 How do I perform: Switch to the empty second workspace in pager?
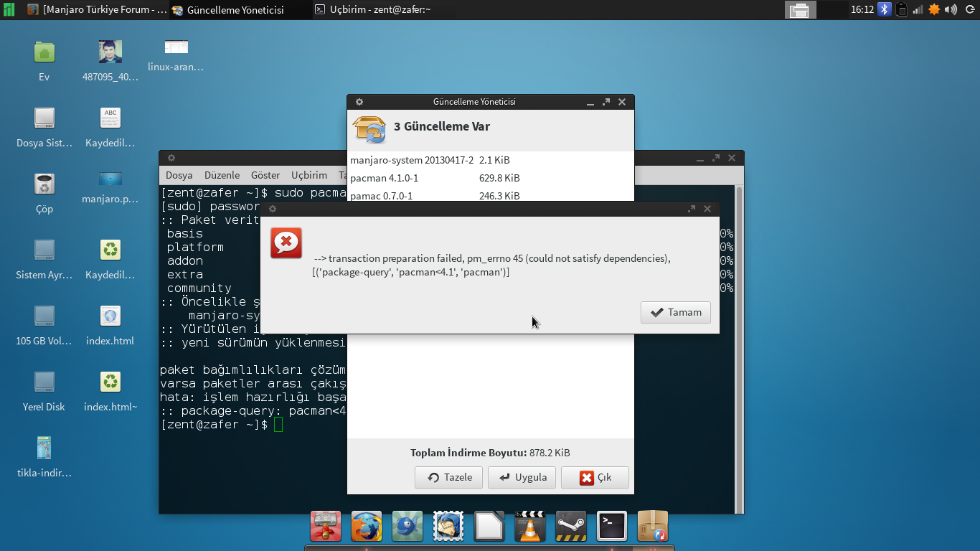tap(831, 9)
